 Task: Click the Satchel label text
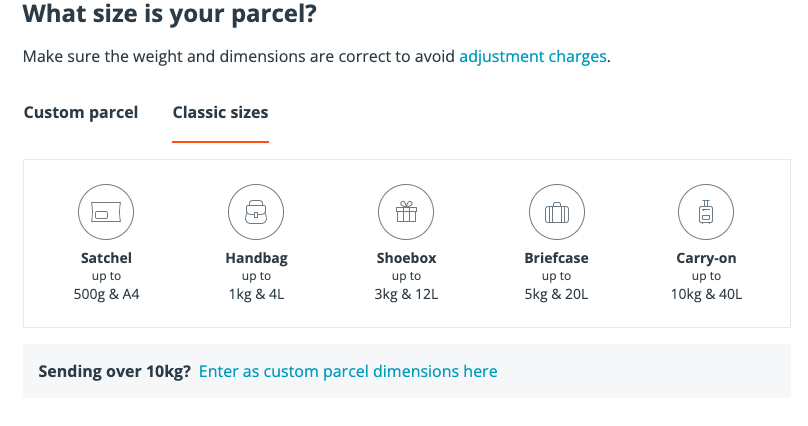click(106, 258)
